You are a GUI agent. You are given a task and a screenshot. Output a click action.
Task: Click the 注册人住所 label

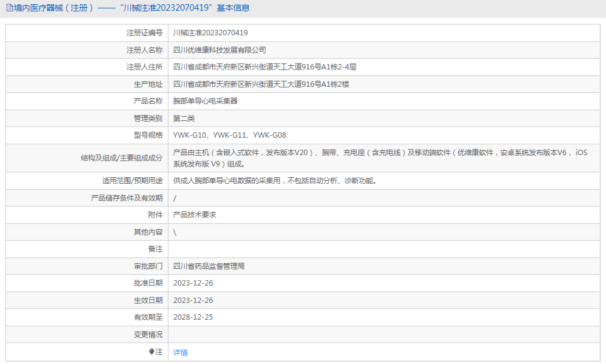pos(144,67)
